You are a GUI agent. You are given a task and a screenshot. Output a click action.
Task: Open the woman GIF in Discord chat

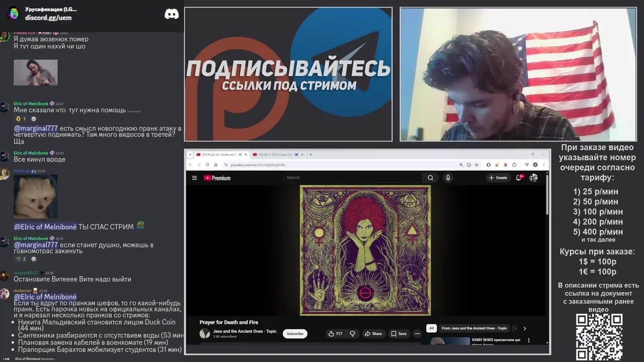[x=35, y=72]
